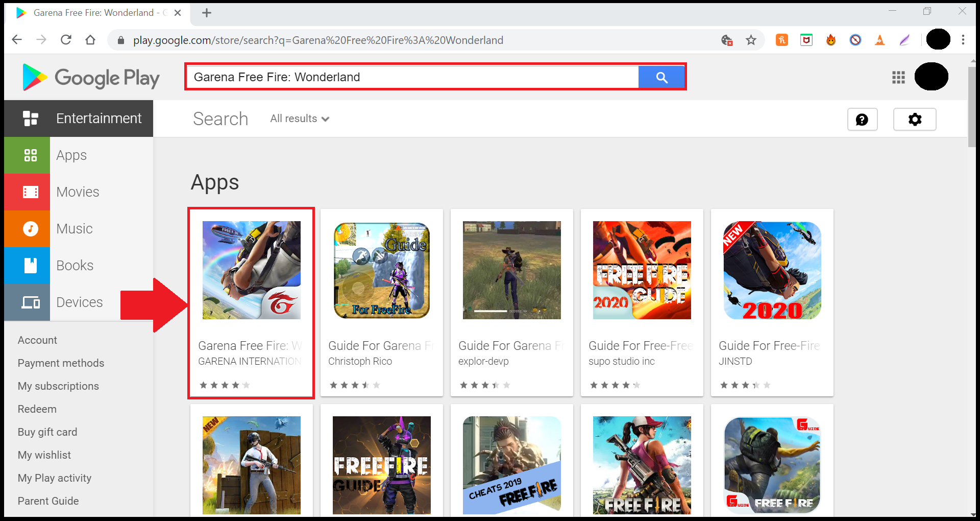Open supo studio inc guide thumbnail
Image resolution: width=980 pixels, height=521 pixels.
coord(642,270)
